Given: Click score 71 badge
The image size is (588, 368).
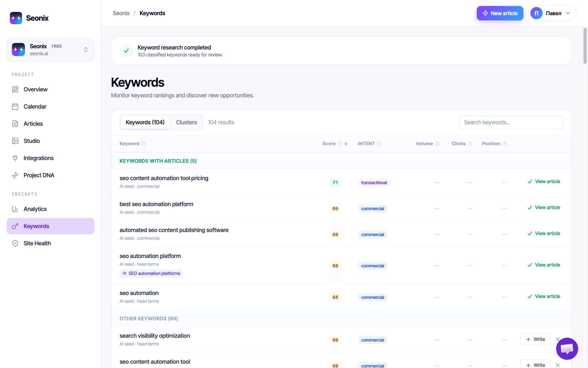Looking at the screenshot, I should 335,183.
